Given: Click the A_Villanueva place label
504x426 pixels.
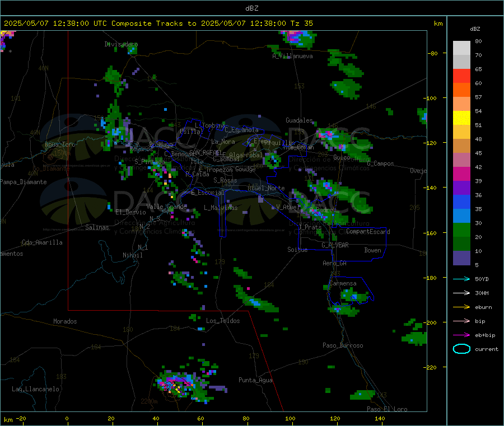Looking at the screenshot, I should [292, 56].
